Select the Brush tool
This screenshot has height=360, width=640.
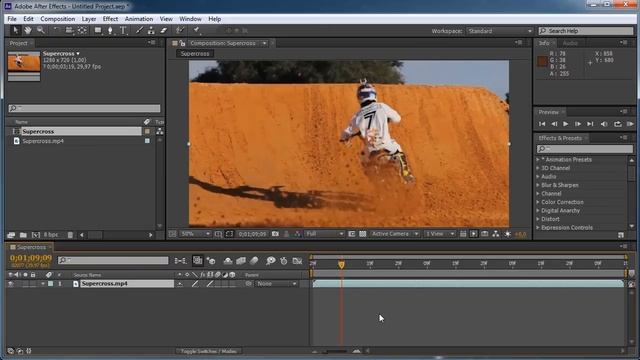[139, 30]
